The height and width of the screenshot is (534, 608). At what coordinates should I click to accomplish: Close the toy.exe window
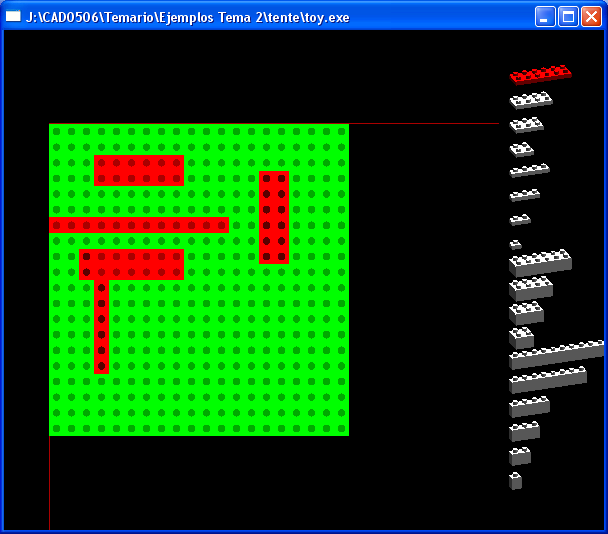click(x=591, y=17)
